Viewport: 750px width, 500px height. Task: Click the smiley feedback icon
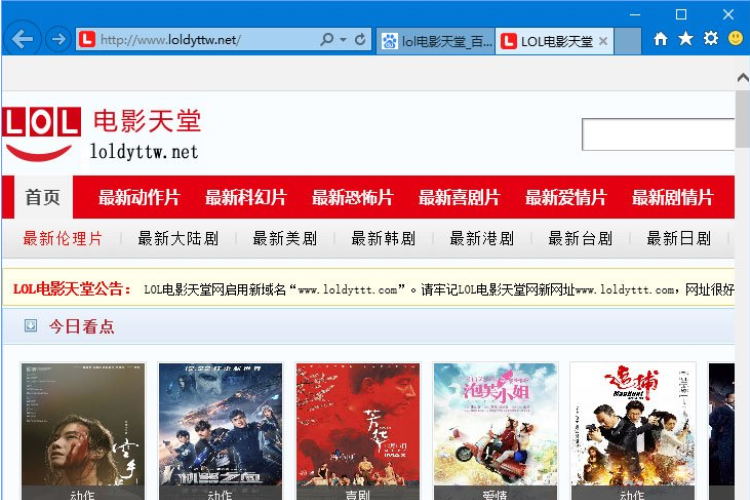[x=735, y=38]
